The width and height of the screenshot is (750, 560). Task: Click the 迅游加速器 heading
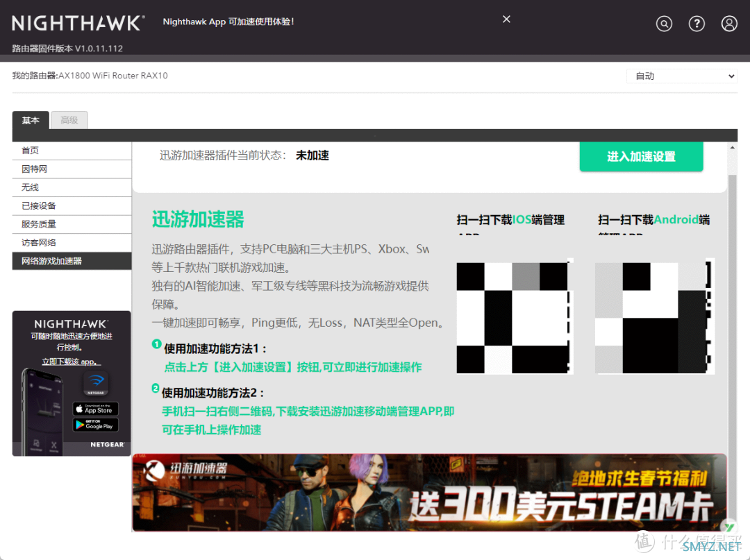click(198, 219)
